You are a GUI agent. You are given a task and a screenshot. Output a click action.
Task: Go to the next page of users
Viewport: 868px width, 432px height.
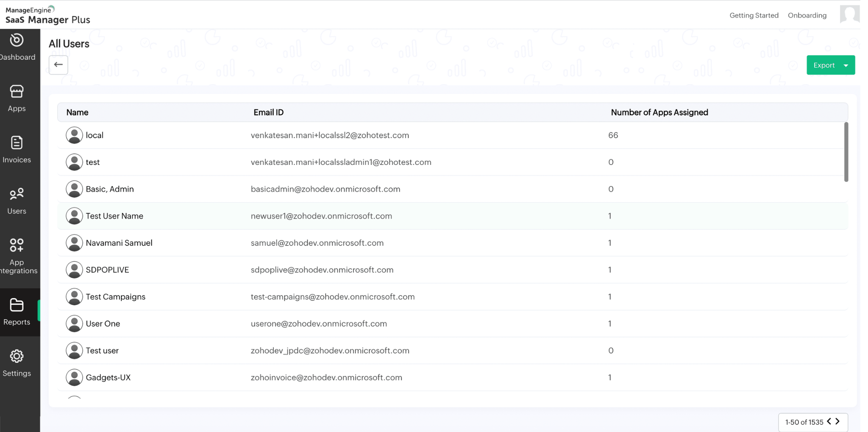[837, 421]
